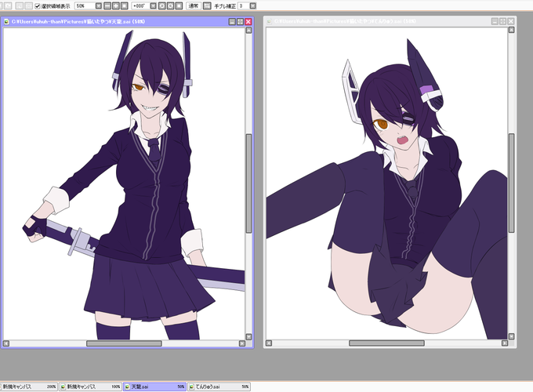Click the てんりゅう.sai window title icon
The width and height of the screenshot is (533, 392).
pos(269,21)
